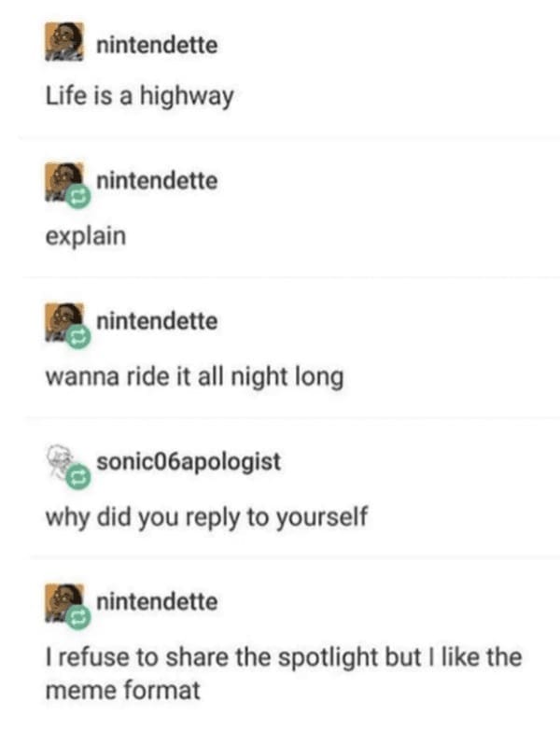
Task: Click the 'meme format' line of the last post
Action: point(122,691)
